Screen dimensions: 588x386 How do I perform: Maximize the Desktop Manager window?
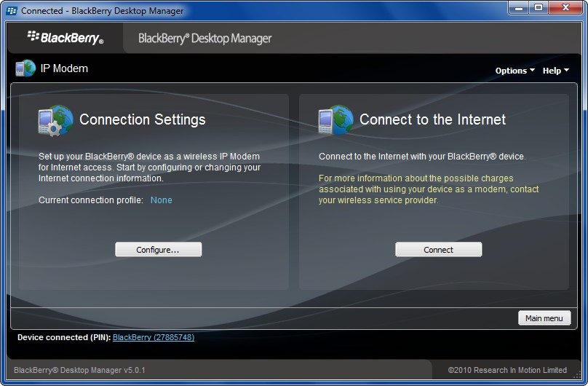tap(539, 7)
